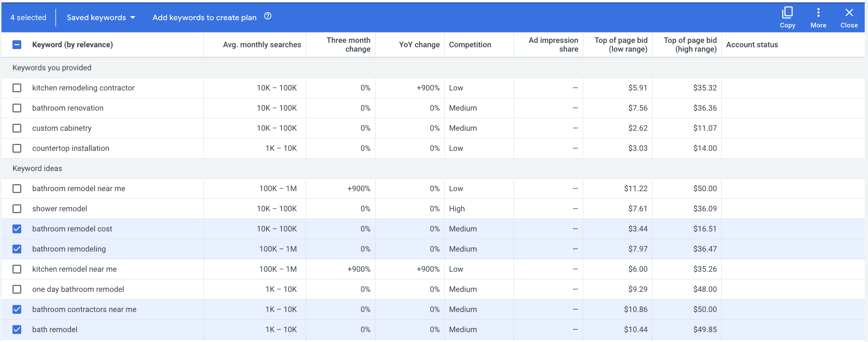Check the bathroom remodel near me checkbox
This screenshot has width=868, height=342.
(17, 189)
